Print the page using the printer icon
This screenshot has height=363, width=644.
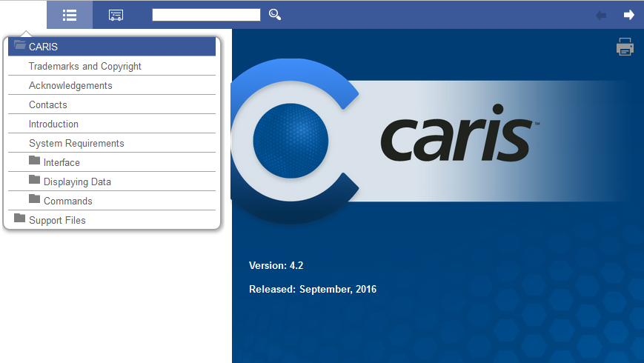pos(625,47)
